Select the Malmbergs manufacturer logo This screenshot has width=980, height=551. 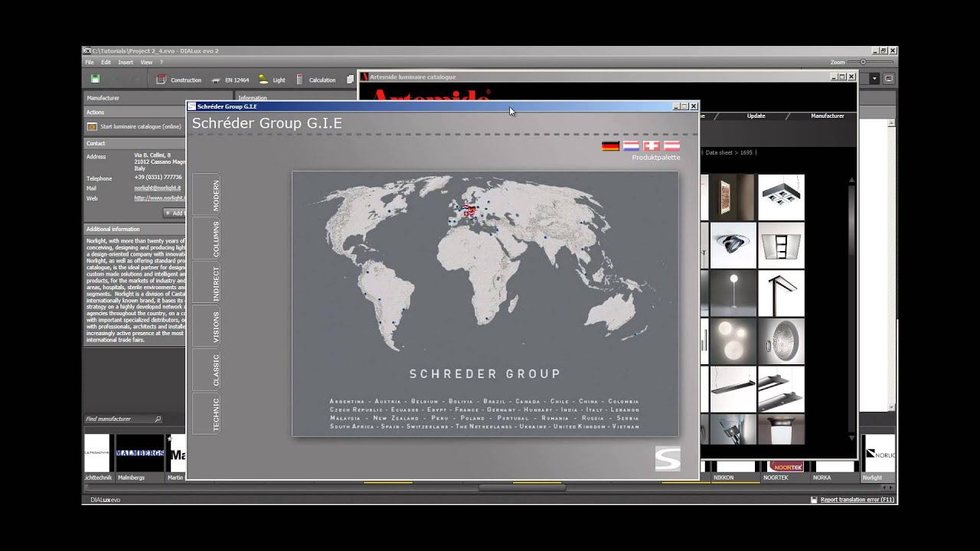[140, 453]
